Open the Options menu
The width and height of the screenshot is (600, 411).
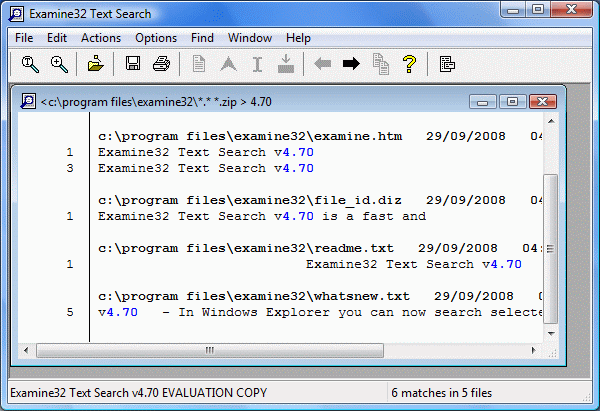click(x=156, y=38)
